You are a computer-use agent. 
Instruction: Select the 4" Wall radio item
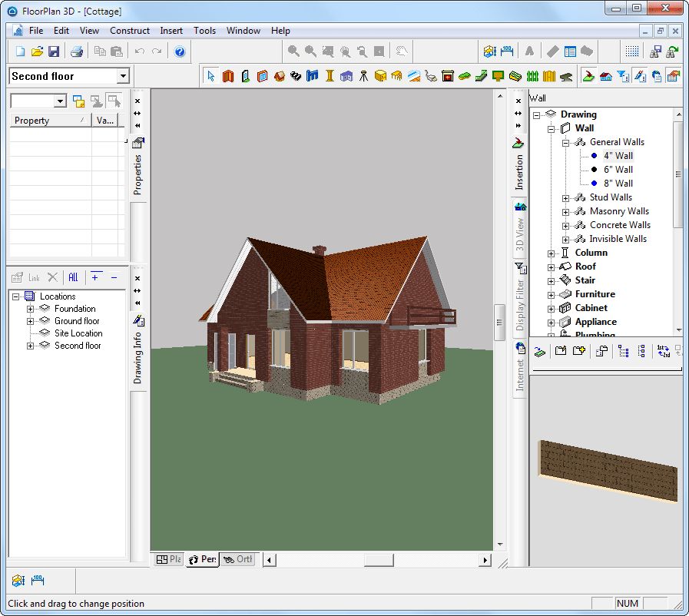point(618,156)
